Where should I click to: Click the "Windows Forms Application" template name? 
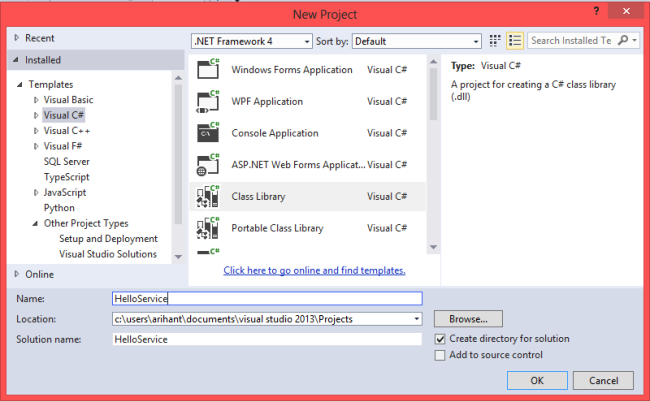[292, 70]
